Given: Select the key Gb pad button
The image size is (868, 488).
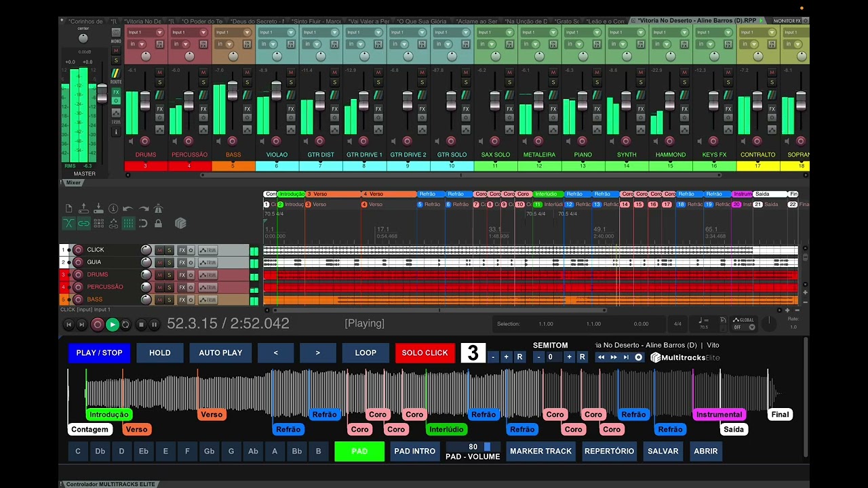Looking at the screenshot, I should pyautogui.click(x=209, y=451).
